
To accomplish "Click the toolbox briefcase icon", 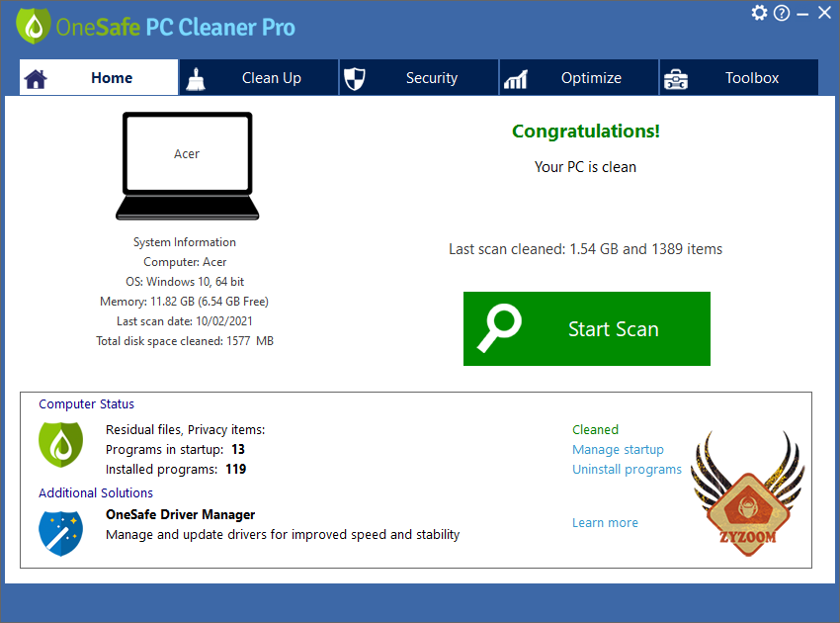I will tap(676, 79).
